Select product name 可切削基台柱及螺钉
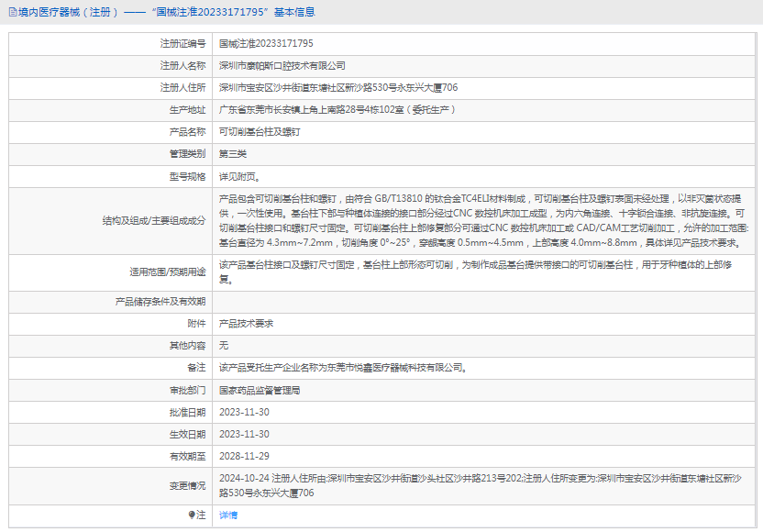 260,132
